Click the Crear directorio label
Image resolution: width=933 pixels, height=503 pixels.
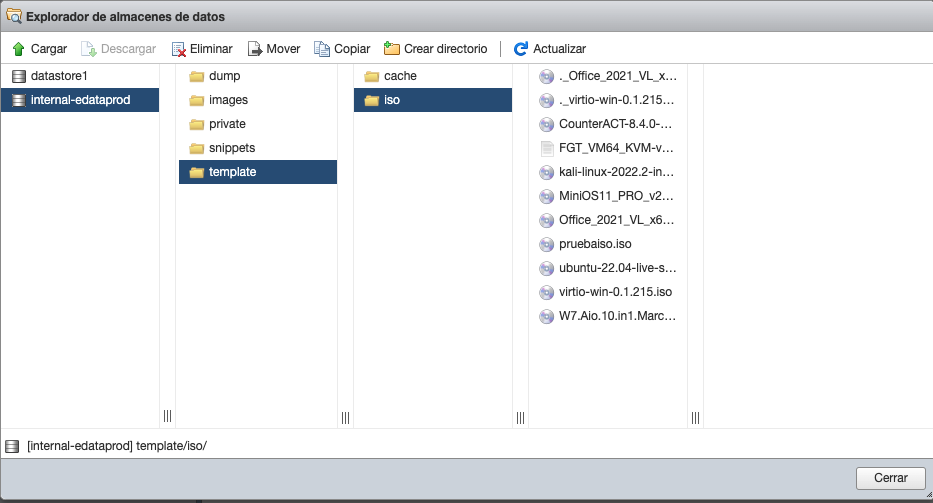point(446,49)
